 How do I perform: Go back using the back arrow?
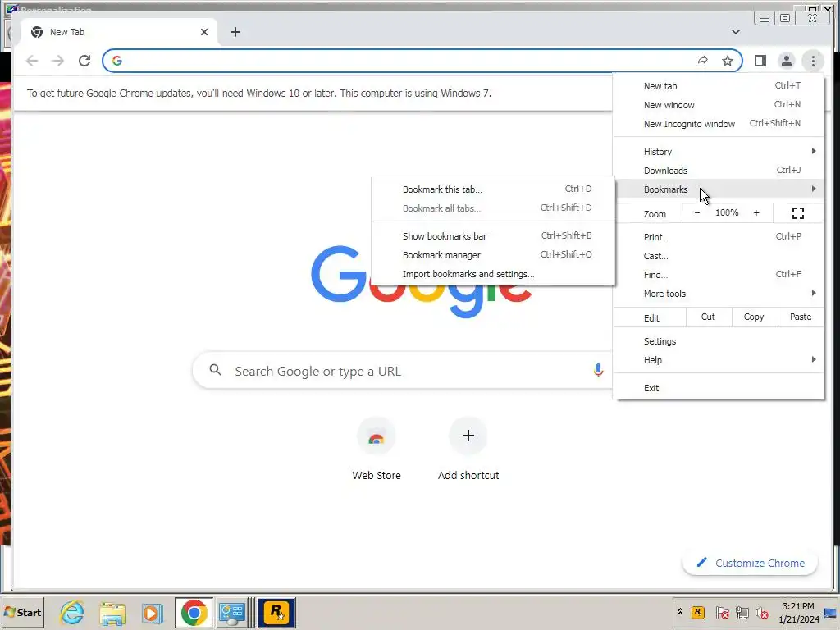[x=32, y=61]
